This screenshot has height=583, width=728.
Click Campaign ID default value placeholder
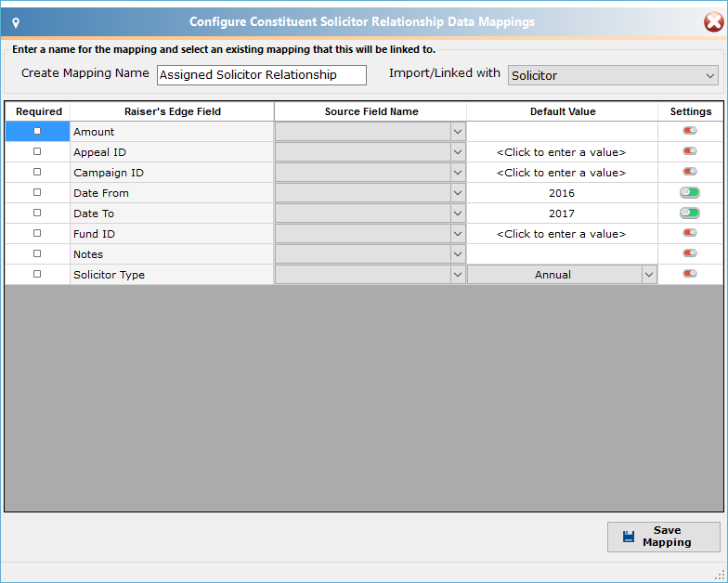(x=561, y=173)
